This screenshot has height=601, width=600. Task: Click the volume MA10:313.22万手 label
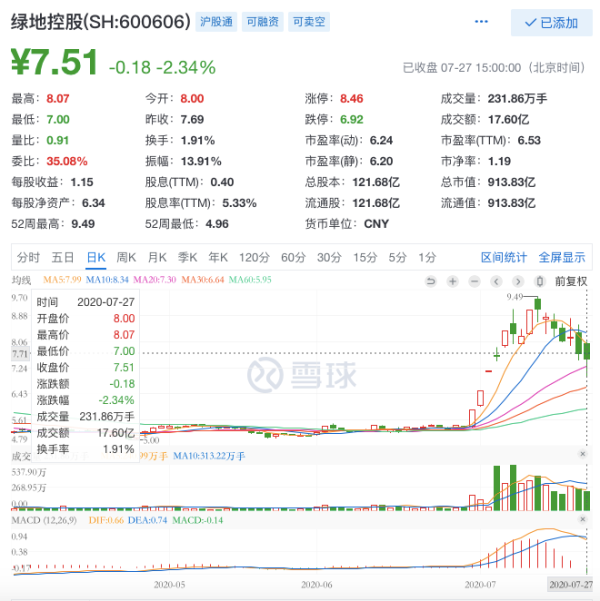click(x=209, y=456)
